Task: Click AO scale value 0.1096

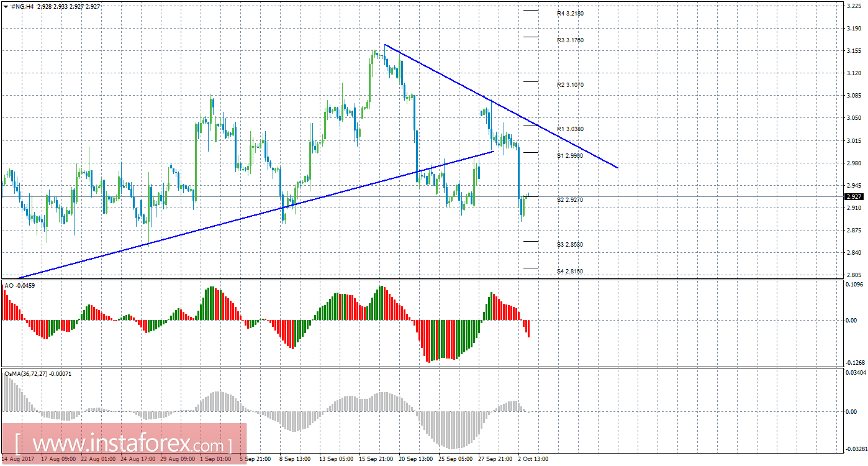Action: 855,285
